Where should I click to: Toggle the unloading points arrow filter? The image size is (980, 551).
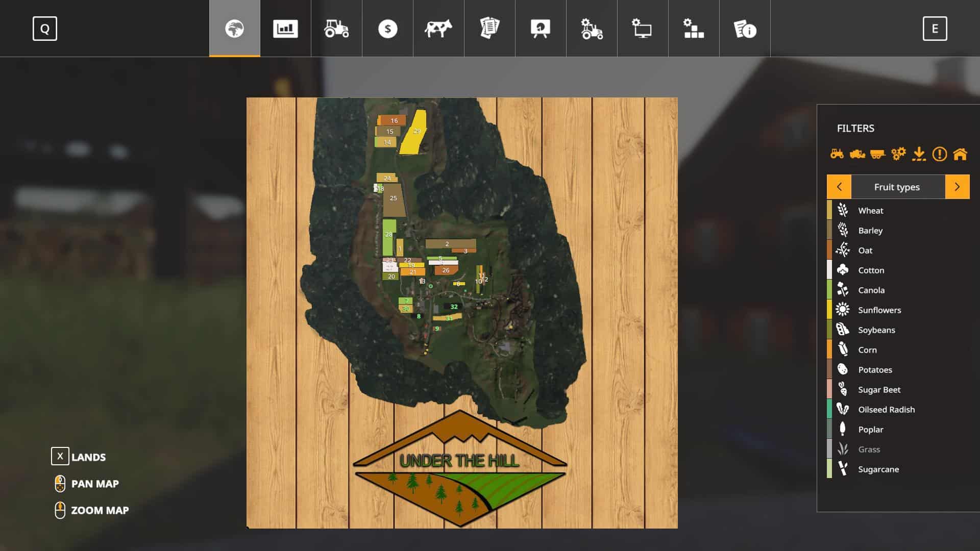(x=919, y=154)
